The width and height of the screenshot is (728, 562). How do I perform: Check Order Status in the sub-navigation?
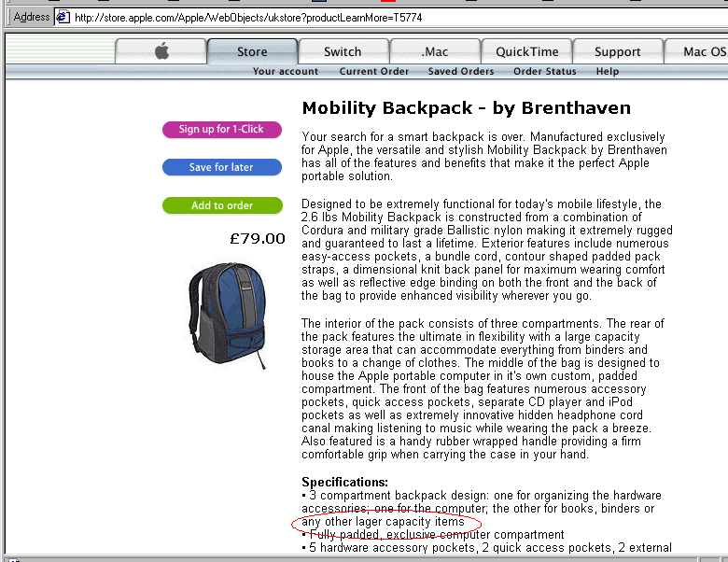click(544, 71)
